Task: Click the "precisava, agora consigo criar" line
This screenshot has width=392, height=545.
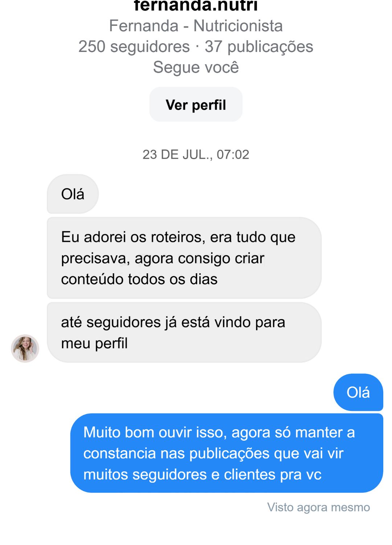Action: (163, 258)
